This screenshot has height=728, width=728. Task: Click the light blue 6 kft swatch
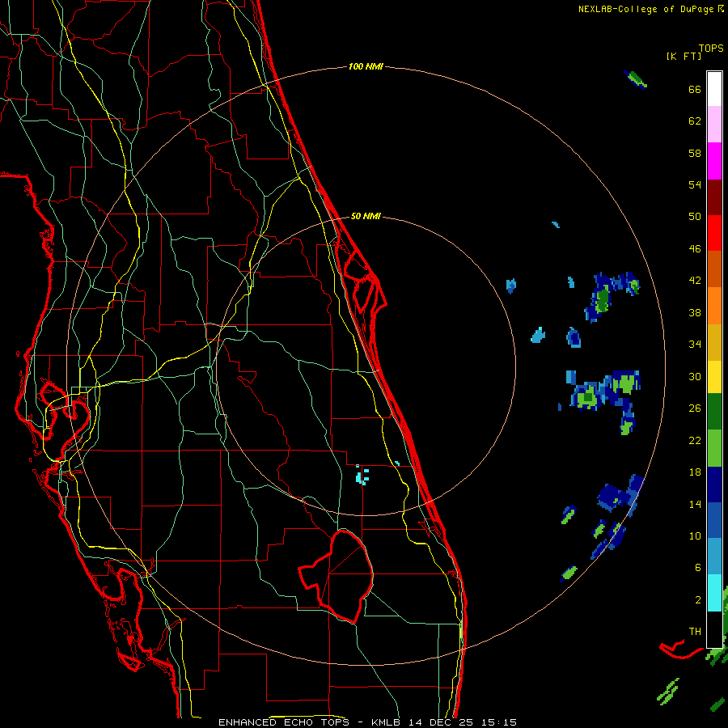pyautogui.click(x=714, y=557)
